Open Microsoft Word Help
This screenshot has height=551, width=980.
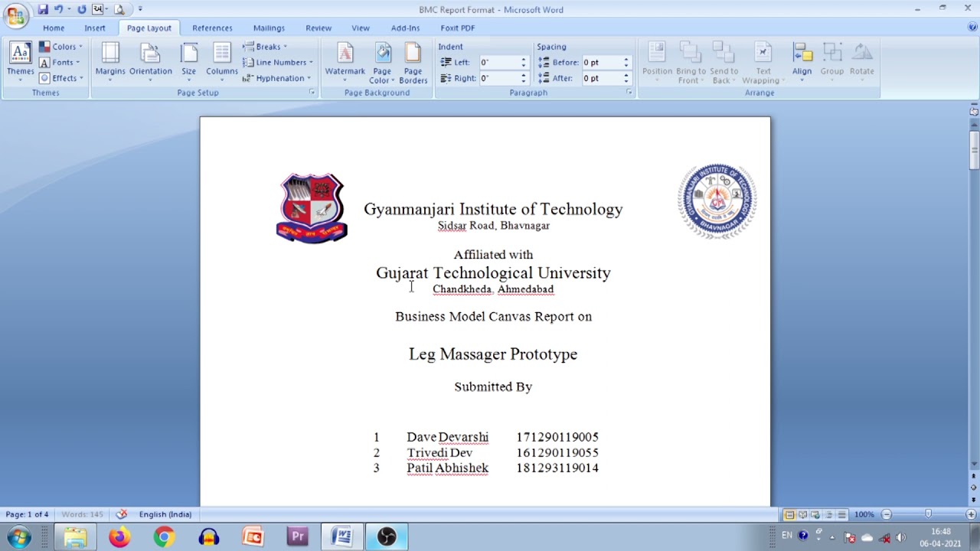coord(972,28)
